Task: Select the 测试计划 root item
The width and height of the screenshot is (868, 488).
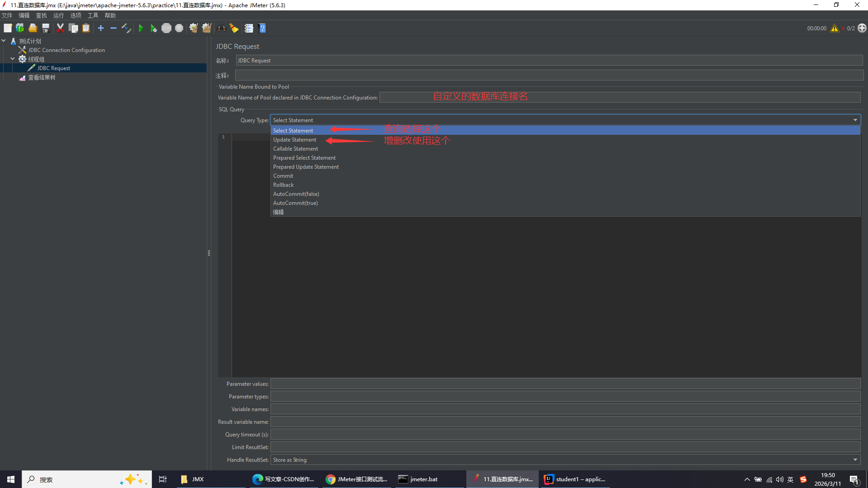Action: [30, 41]
